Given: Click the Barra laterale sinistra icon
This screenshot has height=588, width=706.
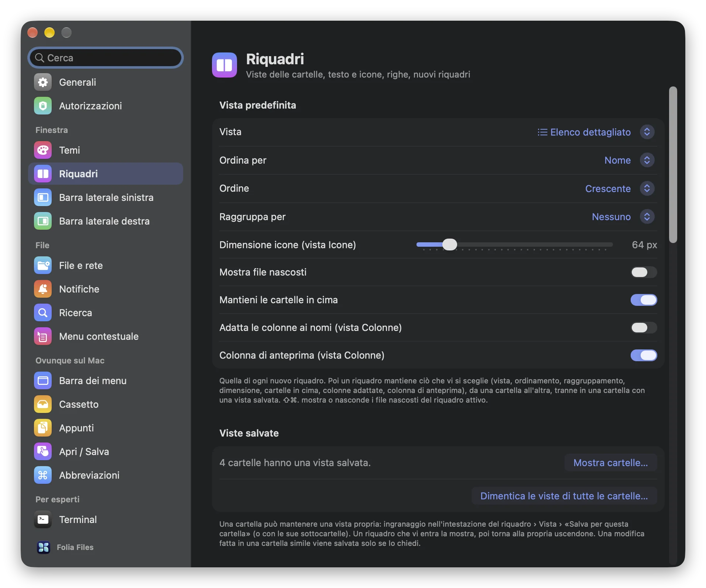Looking at the screenshot, I should [43, 198].
